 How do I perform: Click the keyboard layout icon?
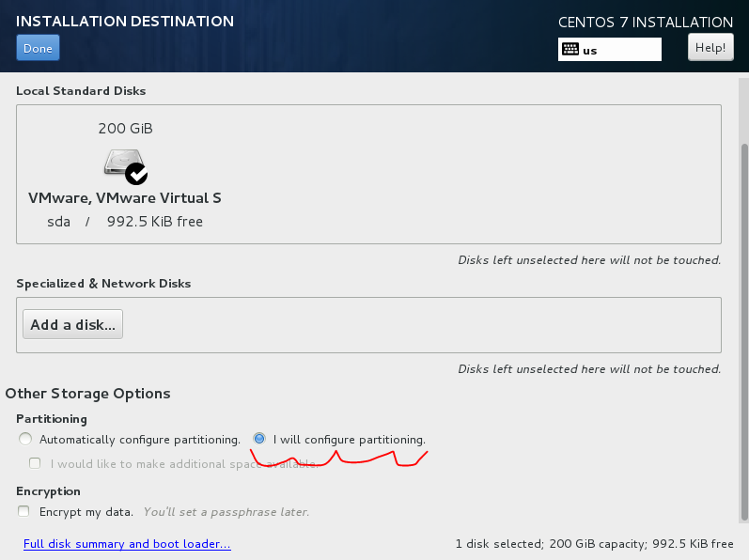coord(570,50)
